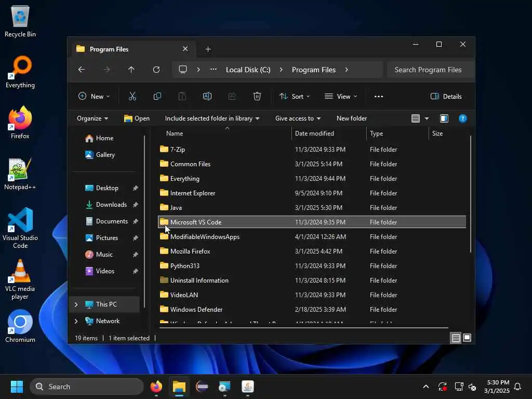Click Program Files breadcrumb segment
This screenshot has width=532, height=399.
[313, 70]
